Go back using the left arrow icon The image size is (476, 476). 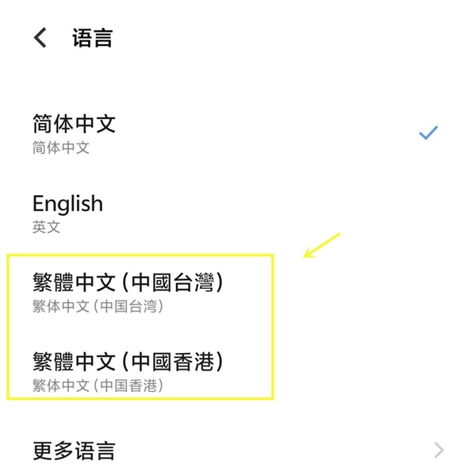tap(40, 37)
